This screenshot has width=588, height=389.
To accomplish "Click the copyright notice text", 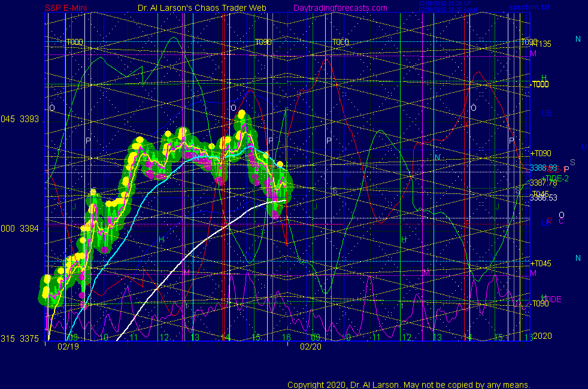I will (409, 385).
